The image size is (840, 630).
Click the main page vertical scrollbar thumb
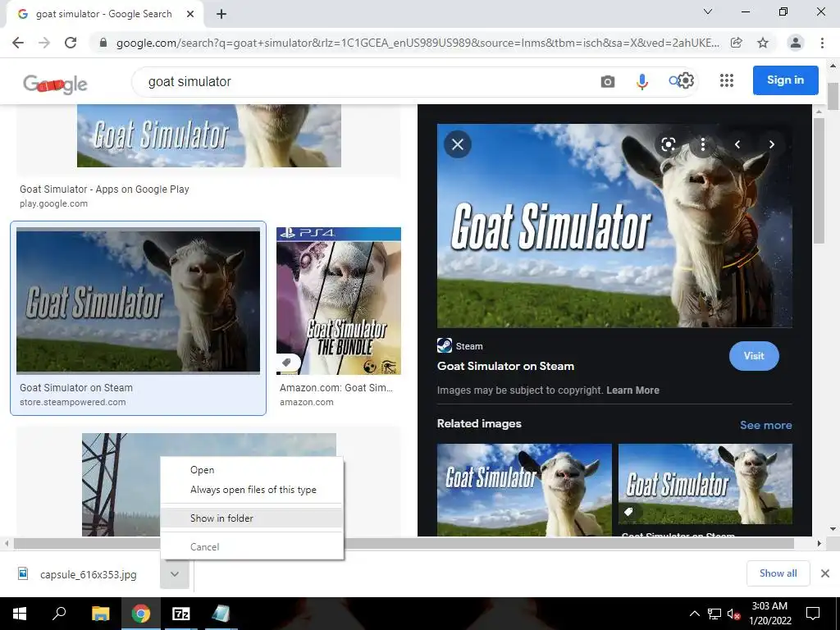click(833, 97)
